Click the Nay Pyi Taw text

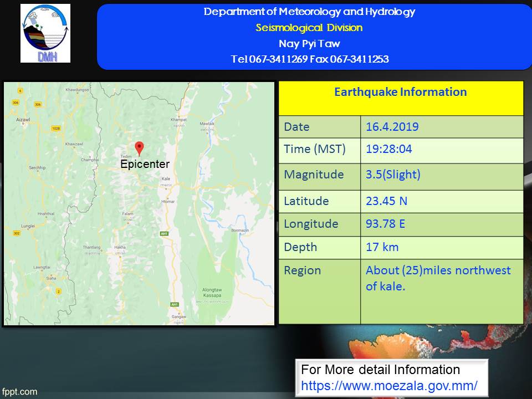click(309, 43)
